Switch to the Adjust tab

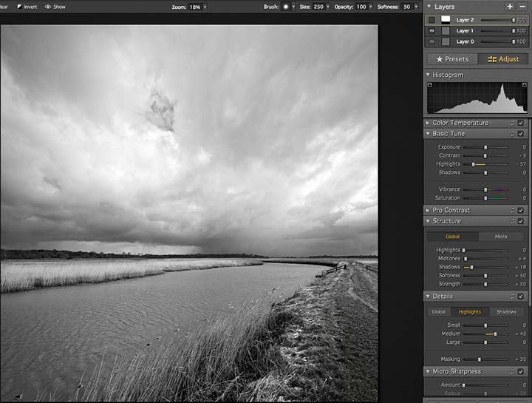[503, 59]
